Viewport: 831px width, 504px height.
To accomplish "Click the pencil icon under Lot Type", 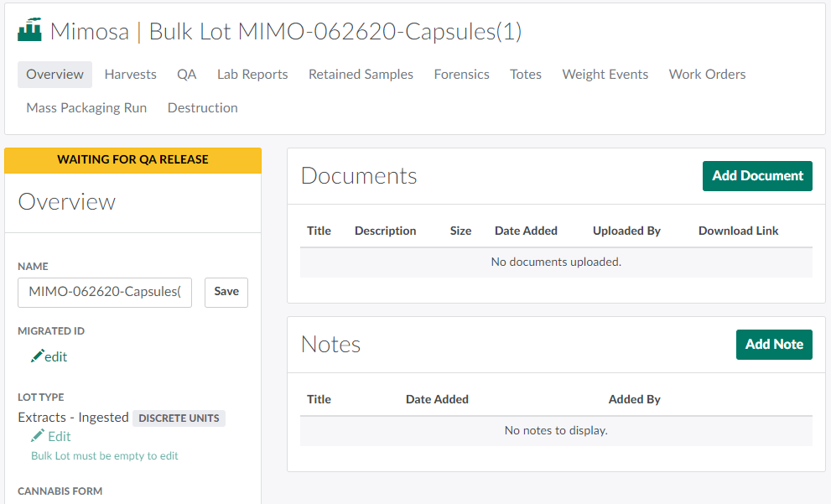I will click(x=37, y=436).
